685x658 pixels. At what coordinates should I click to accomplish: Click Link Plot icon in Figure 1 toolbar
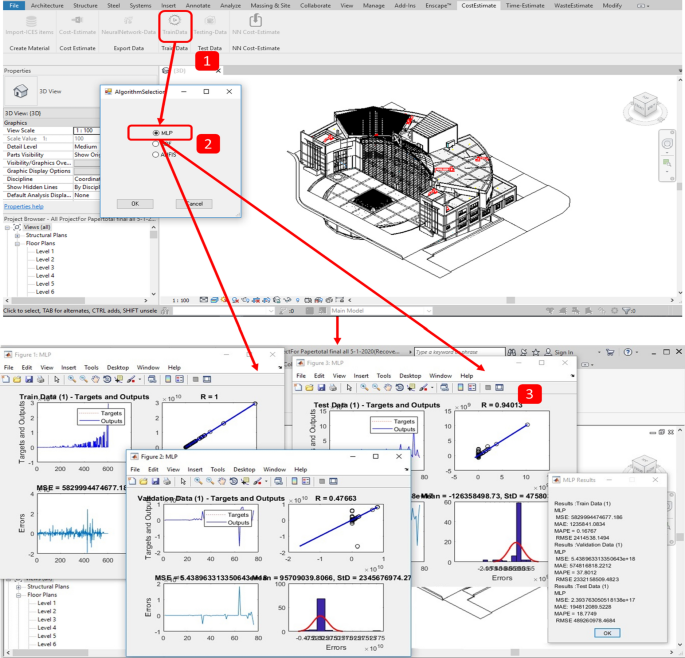coord(152,379)
